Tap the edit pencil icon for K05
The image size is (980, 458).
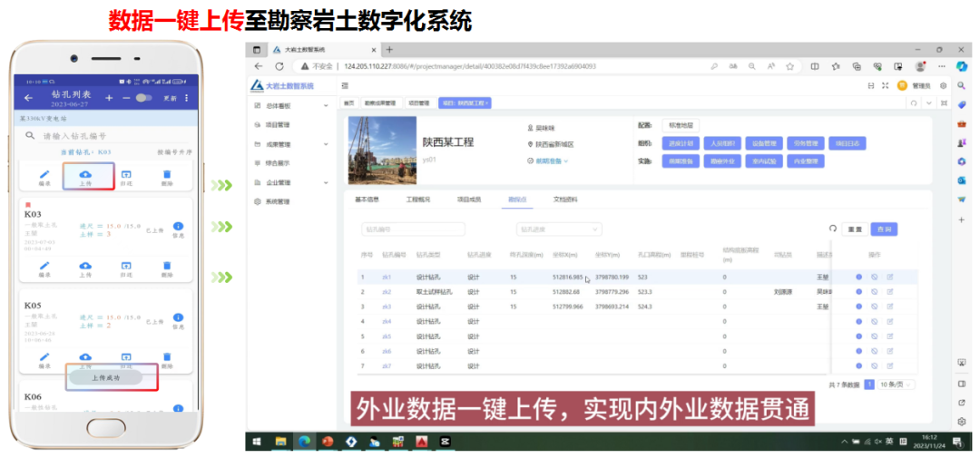pyautogui.click(x=44, y=357)
